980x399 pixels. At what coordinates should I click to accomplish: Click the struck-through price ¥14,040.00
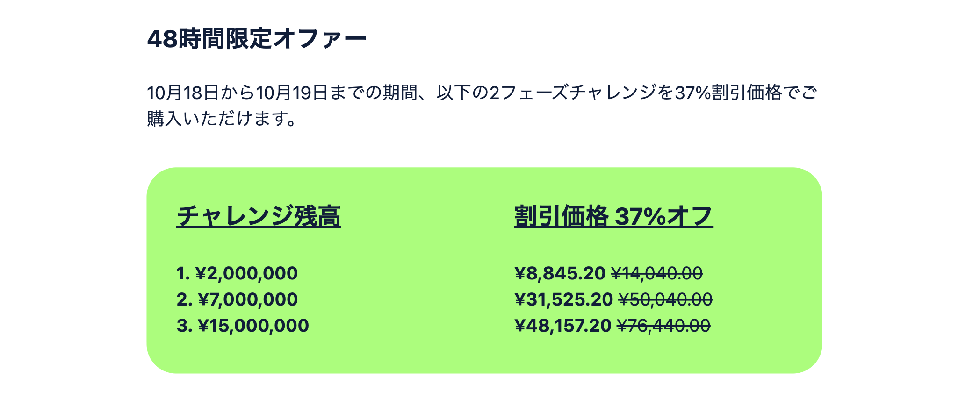tap(657, 273)
